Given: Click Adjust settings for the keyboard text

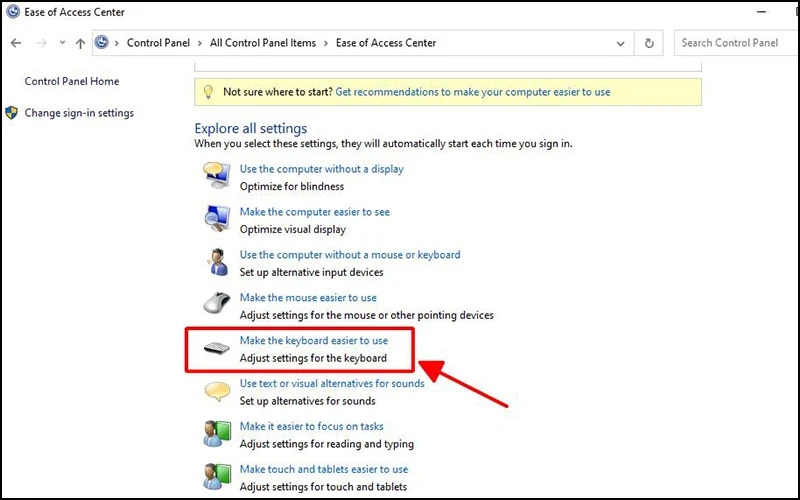Looking at the screenshot, I should pos(313,358).
